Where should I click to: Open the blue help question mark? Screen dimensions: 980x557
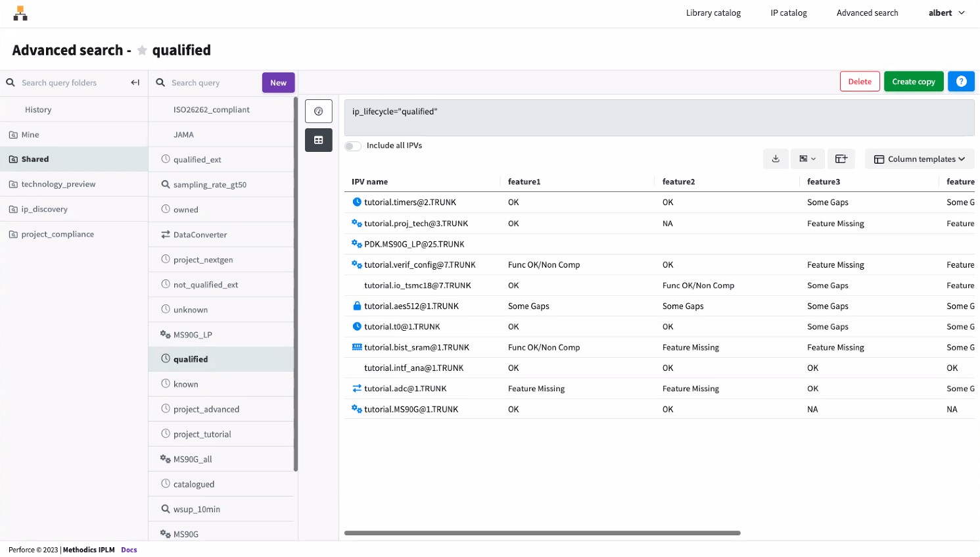tap(960, 82)
